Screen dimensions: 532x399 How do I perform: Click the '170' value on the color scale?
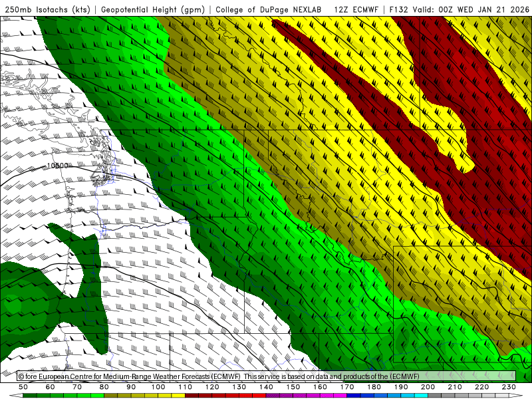tap(347, 387)
